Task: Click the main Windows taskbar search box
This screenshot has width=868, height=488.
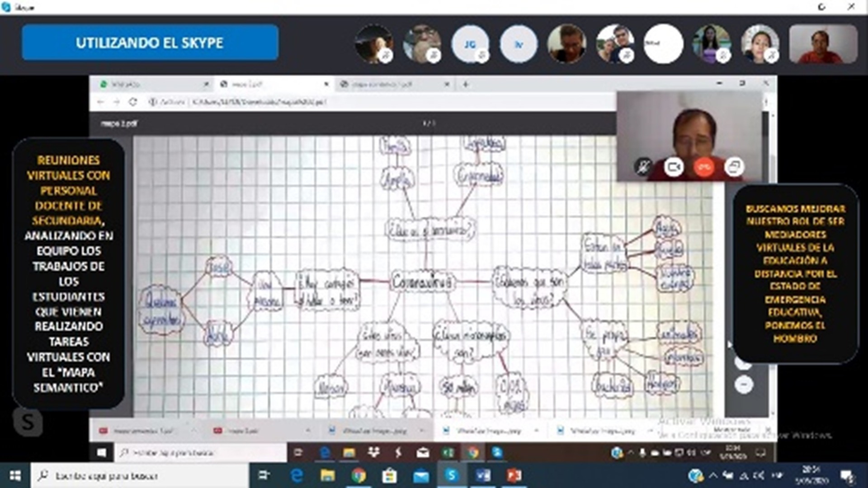Action: tap(140, 475)
